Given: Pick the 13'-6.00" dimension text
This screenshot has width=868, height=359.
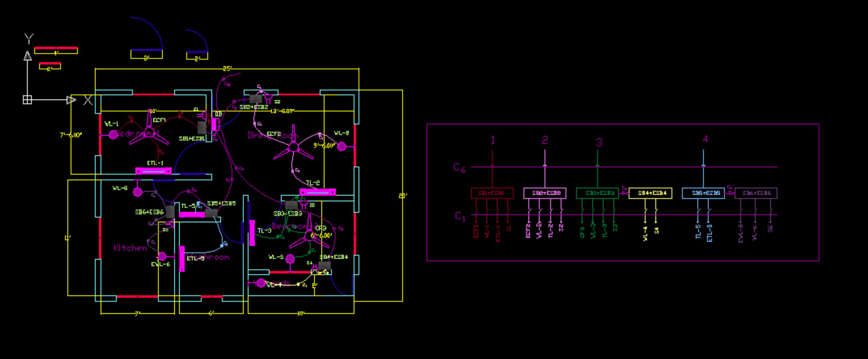Looking at the screenshot, I should (283, 111).
